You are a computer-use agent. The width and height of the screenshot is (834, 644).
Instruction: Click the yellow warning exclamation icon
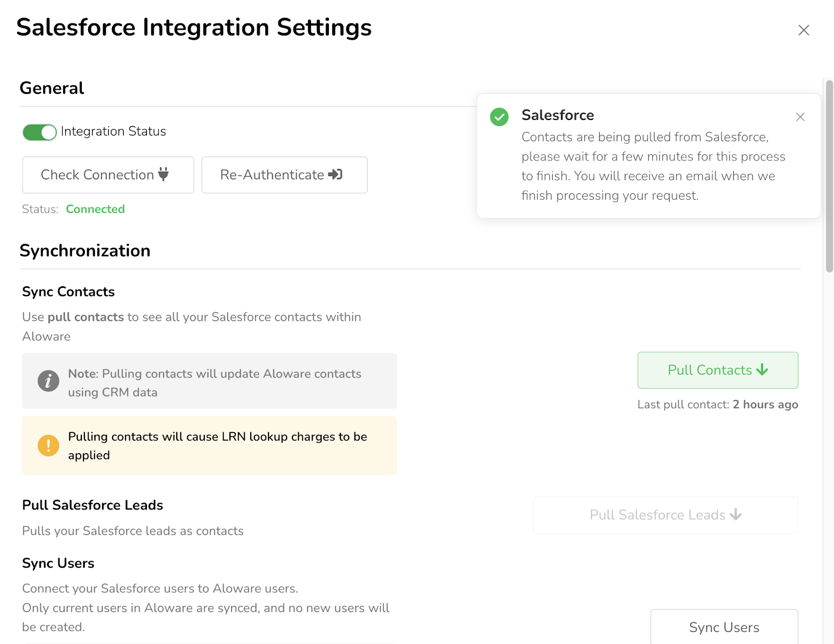pyautogui.click(x=48, y=445)
